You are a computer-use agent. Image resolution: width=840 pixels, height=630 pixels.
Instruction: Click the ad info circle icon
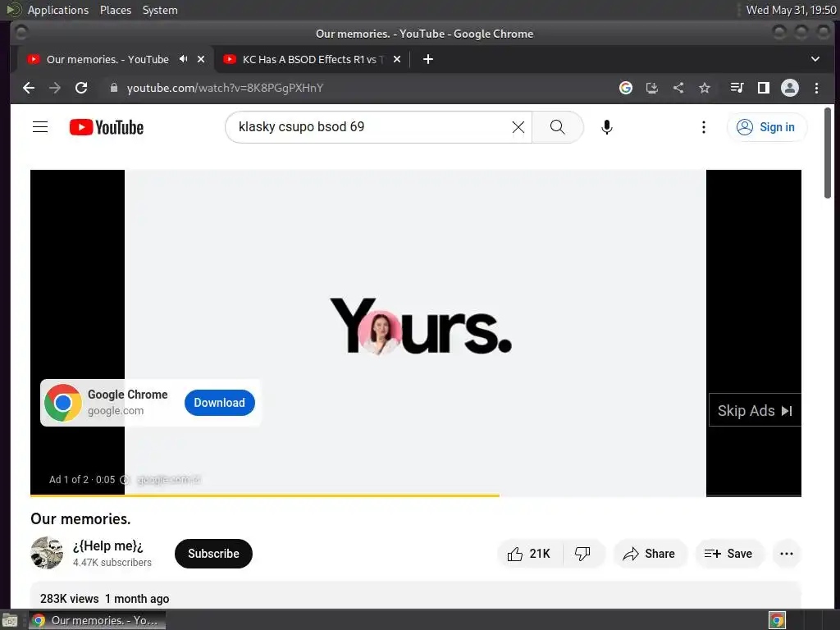tap(125, 480)
